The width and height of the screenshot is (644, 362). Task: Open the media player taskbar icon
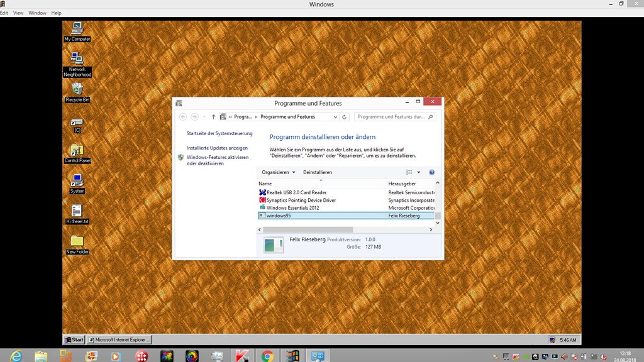click(116, 356)
